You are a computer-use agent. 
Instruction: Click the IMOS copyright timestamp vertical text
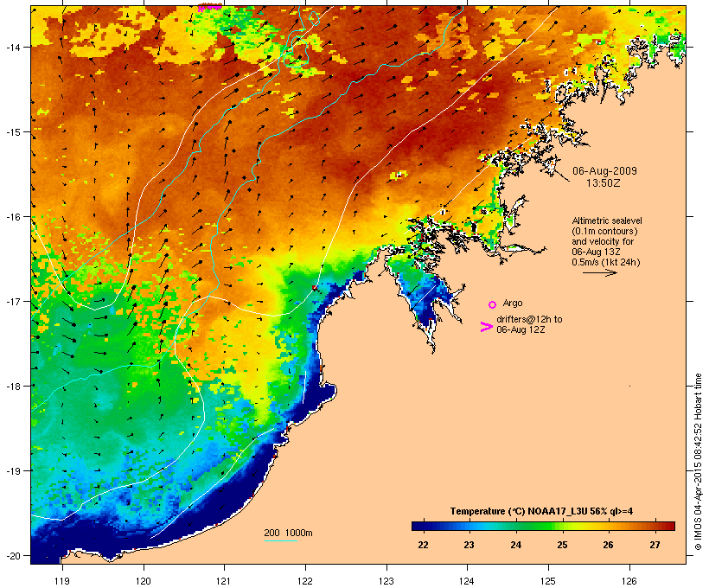pyautogui.click(x=698, y=462)
